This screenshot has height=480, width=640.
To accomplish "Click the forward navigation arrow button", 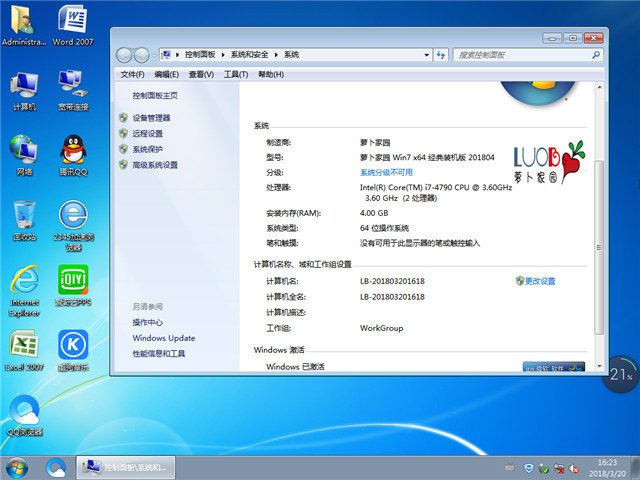I will (141, 55).
